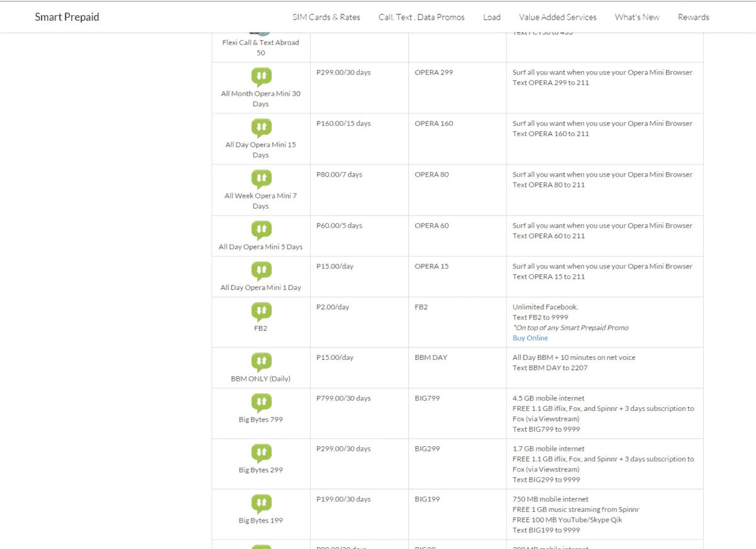Image resolution: width=756 pixels, height=549 pixels.
Task: Select the BBM ONLY (Daily) label
Action: (x=261, y=379)
